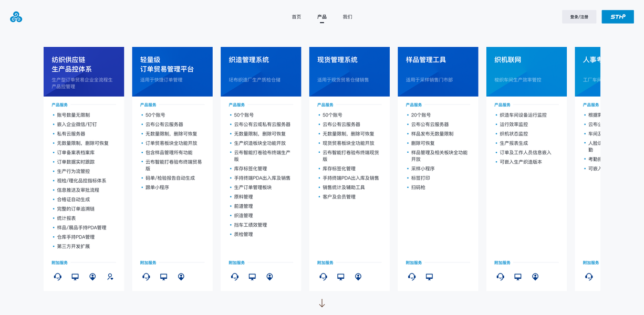Click the 登录/注册 button
644x315 pixels.
pos(579,17)
